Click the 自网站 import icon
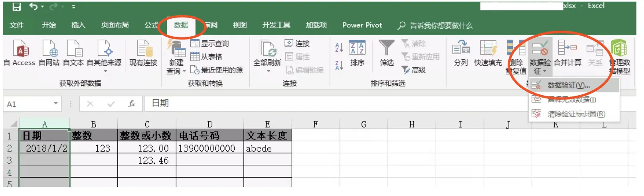 49,53
